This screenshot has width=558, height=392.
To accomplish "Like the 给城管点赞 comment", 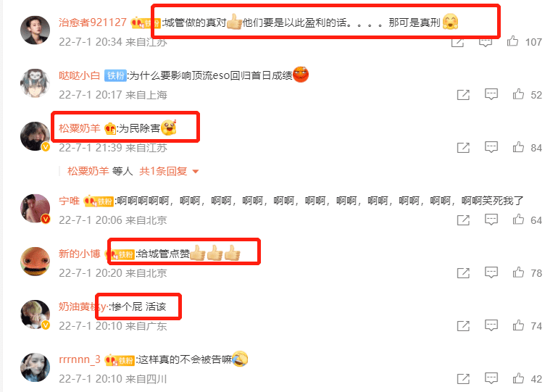I will pos(518,272).
